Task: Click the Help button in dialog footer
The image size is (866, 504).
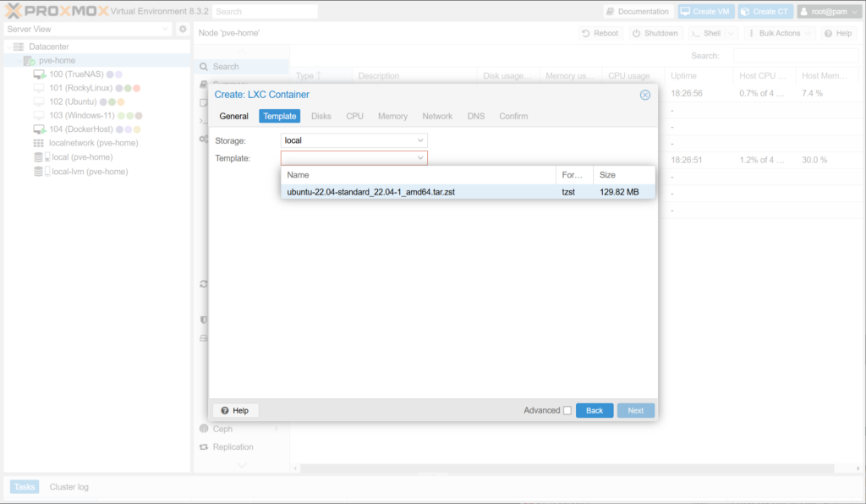Action: 234,410
